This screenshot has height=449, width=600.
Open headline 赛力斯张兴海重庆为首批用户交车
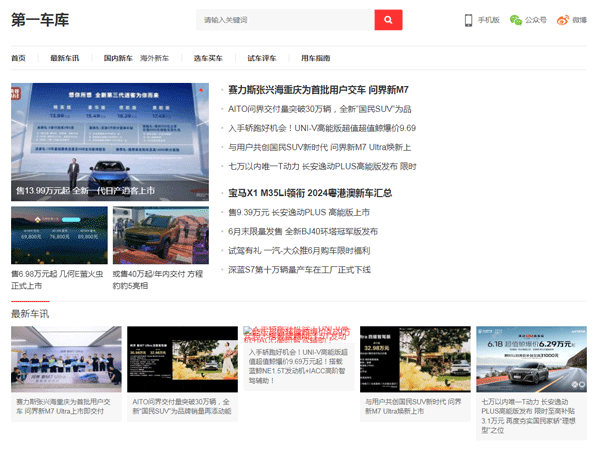coord(318,90)
